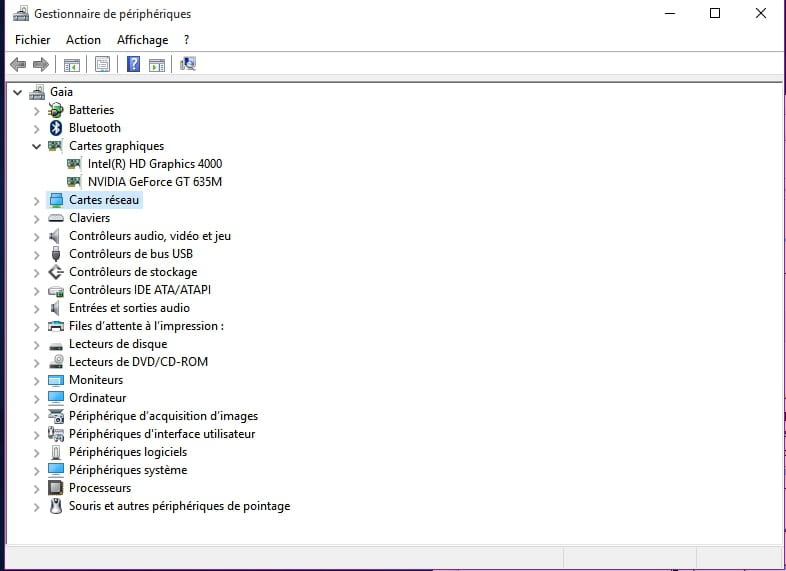Viewport: 786px width, 571px height.
Task: Click the Contrôleurs IDE ATA/ATAPI icon
Action: [x=56, y=291]
